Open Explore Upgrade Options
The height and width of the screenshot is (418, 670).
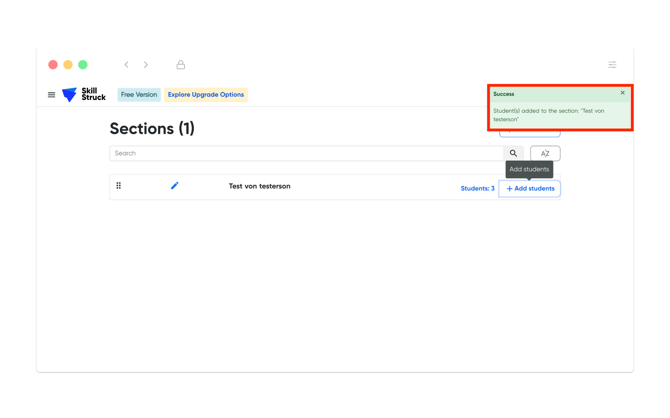pos(206,95)
